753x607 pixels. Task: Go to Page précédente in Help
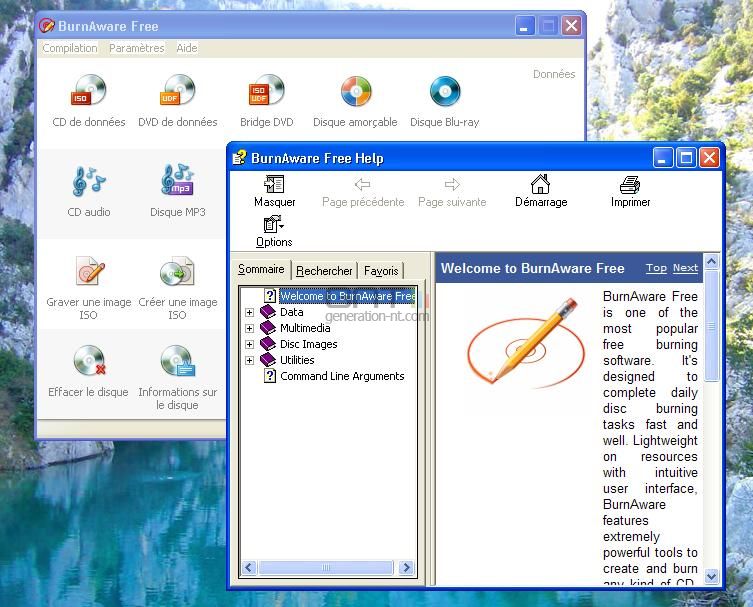[x=363, y=191]
